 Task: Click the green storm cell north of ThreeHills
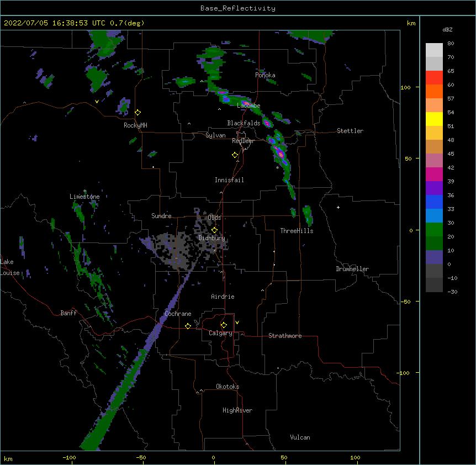click(x=308, y=215)
